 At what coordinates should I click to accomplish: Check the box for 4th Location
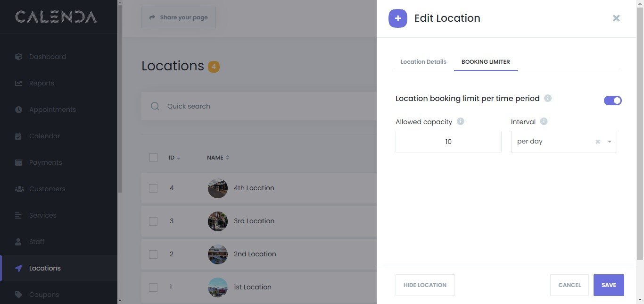click(153, 188)
